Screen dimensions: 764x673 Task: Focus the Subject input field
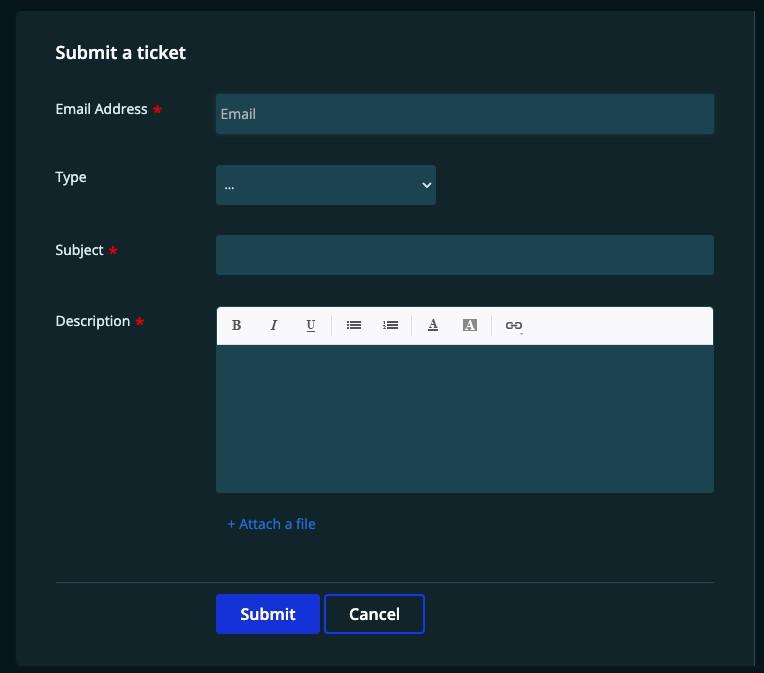465,255
